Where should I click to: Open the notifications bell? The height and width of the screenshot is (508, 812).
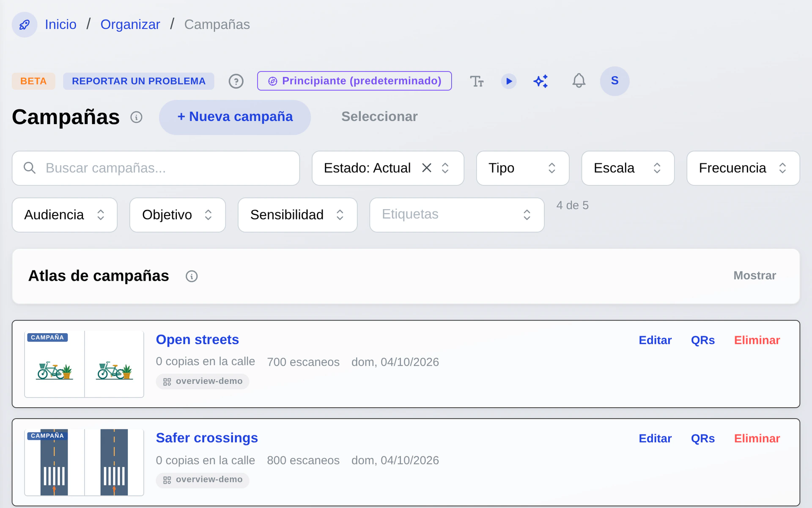[579, 81]
